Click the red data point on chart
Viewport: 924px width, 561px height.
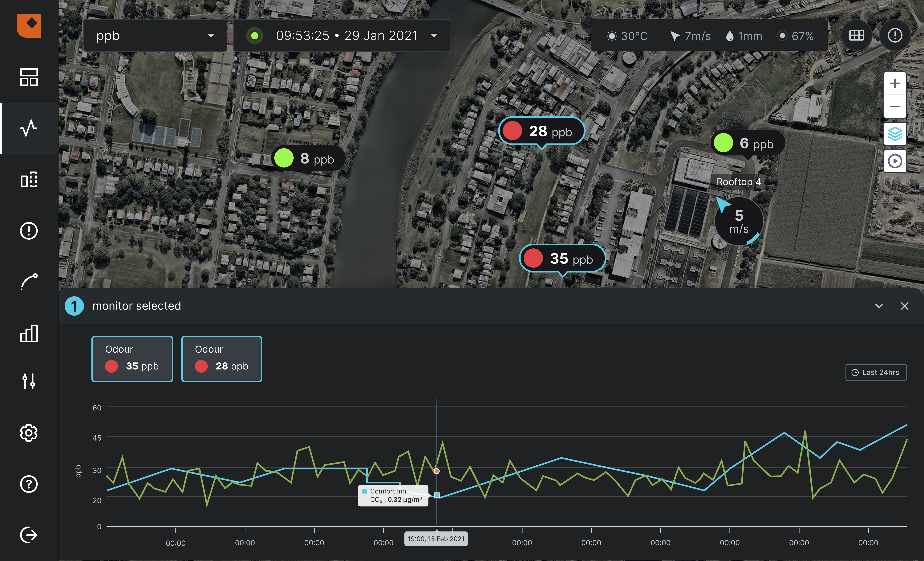coord(437,471)
